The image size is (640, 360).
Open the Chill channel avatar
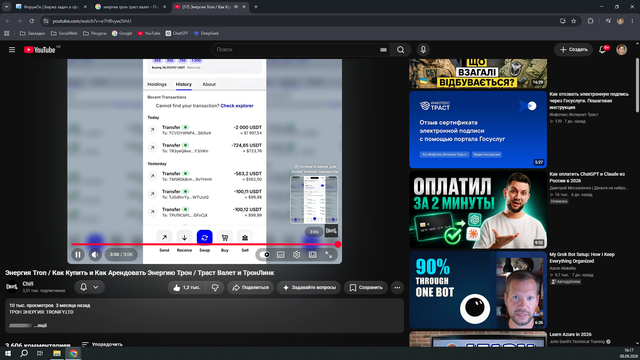tap(12, 287)
